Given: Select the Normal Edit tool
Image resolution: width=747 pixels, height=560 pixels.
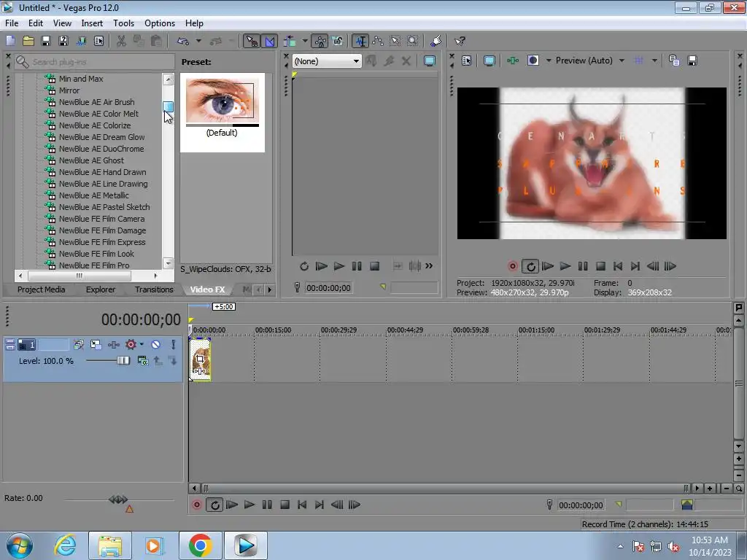Looking at the screenshot, I should tap(360, 42).
